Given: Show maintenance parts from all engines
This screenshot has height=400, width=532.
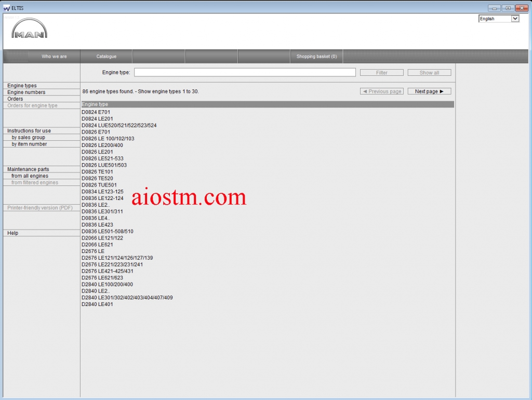Looking at the screenshot, I should 29,176.
